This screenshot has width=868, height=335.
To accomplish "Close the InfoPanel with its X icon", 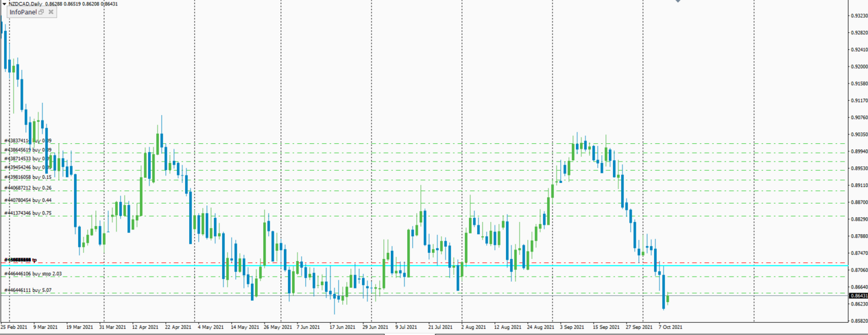I will (51, 12).
